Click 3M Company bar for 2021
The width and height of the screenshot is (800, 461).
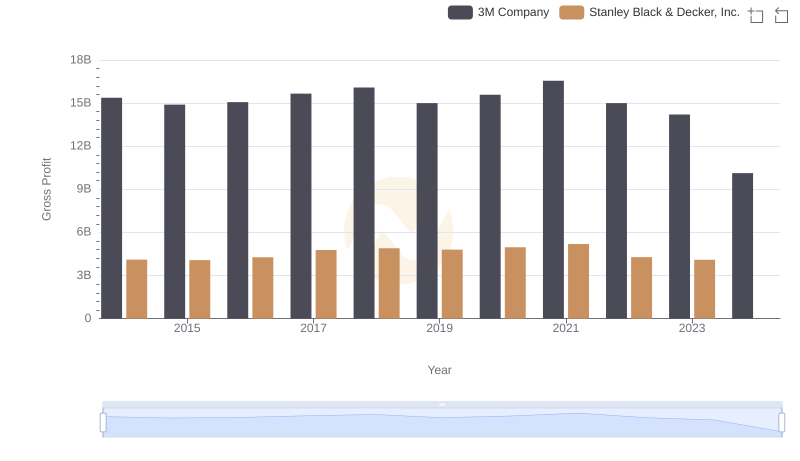(x=554, y=199)
